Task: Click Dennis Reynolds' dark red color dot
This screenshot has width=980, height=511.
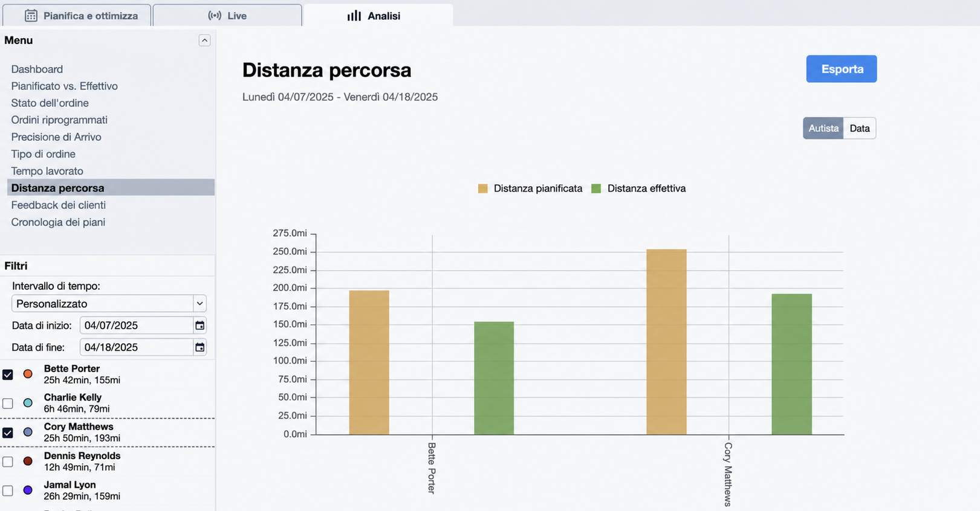Action: [x=28, y=461]
